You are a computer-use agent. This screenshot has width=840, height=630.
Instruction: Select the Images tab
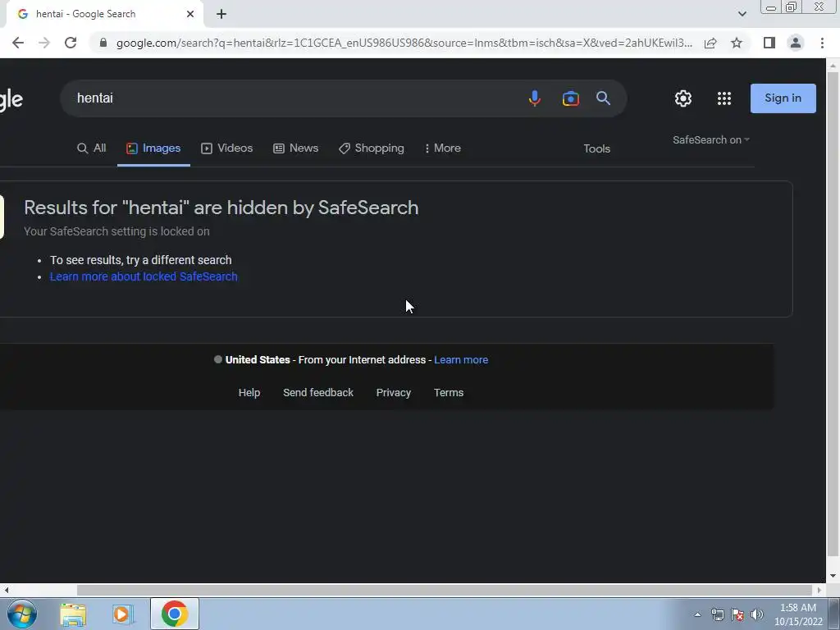pyautogui.click(x=153, y=148)
